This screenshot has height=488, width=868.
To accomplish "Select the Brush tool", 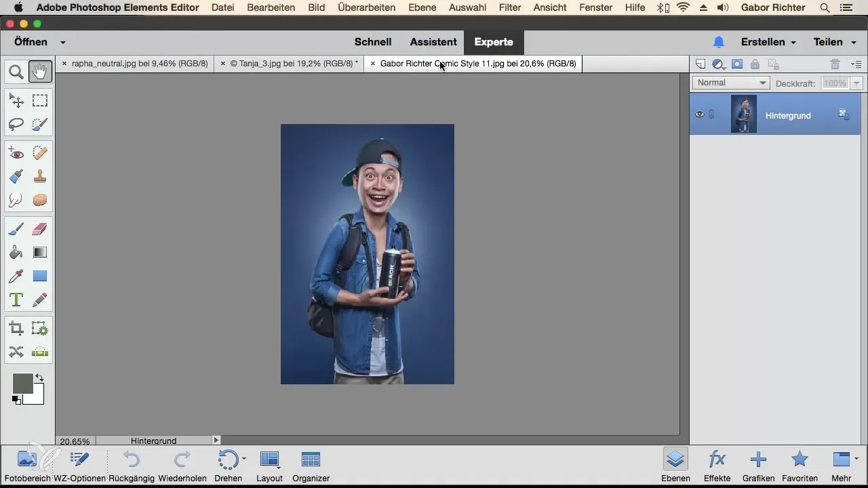I will [16, 229].
